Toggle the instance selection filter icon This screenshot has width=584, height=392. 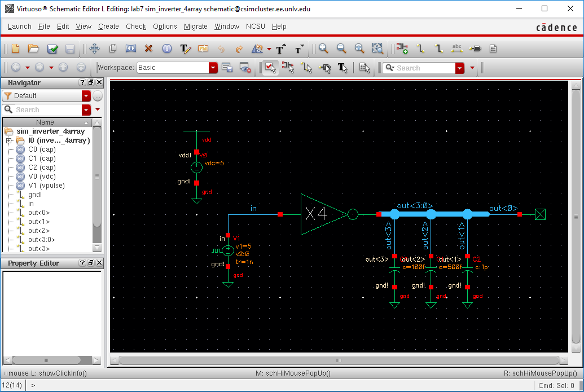pos(288,68)
